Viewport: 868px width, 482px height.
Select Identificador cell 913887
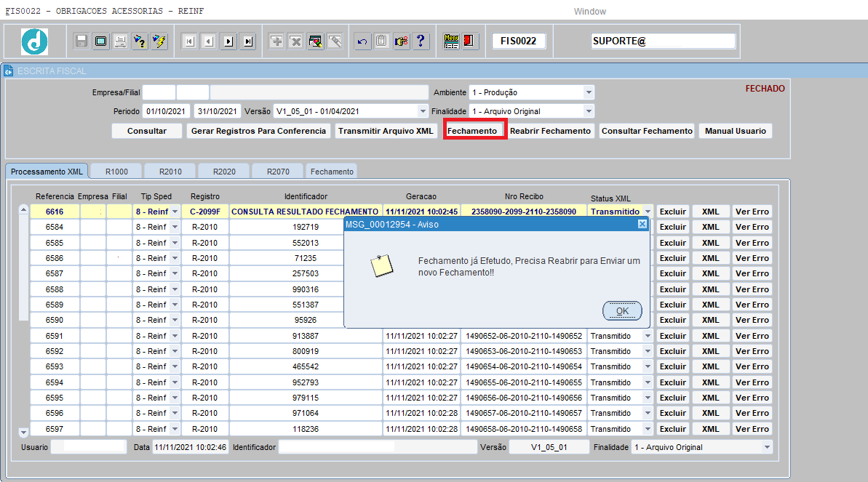(x=306, y=336)
